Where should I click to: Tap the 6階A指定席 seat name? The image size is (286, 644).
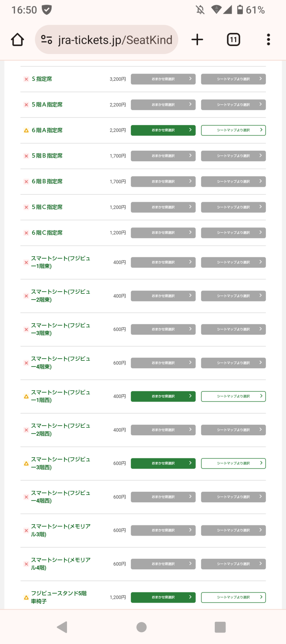(x=47, y=130)
